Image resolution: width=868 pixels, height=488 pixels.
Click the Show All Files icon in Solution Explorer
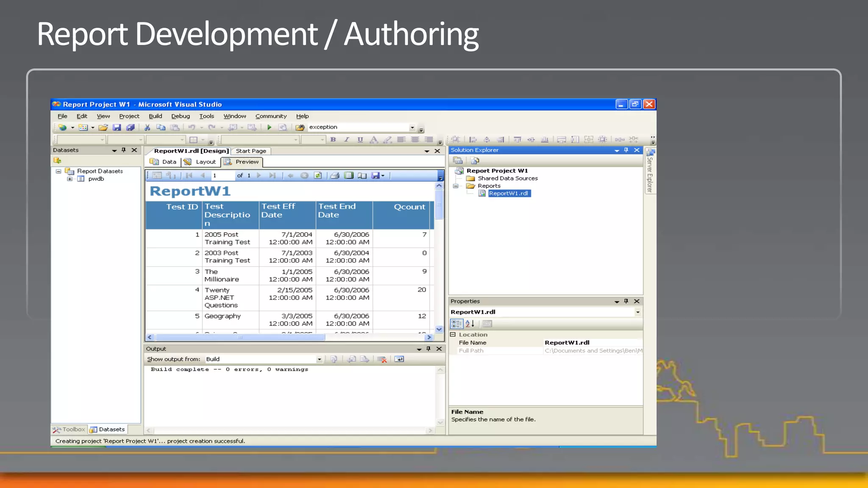pyautogui.click(x=475, y=161)
